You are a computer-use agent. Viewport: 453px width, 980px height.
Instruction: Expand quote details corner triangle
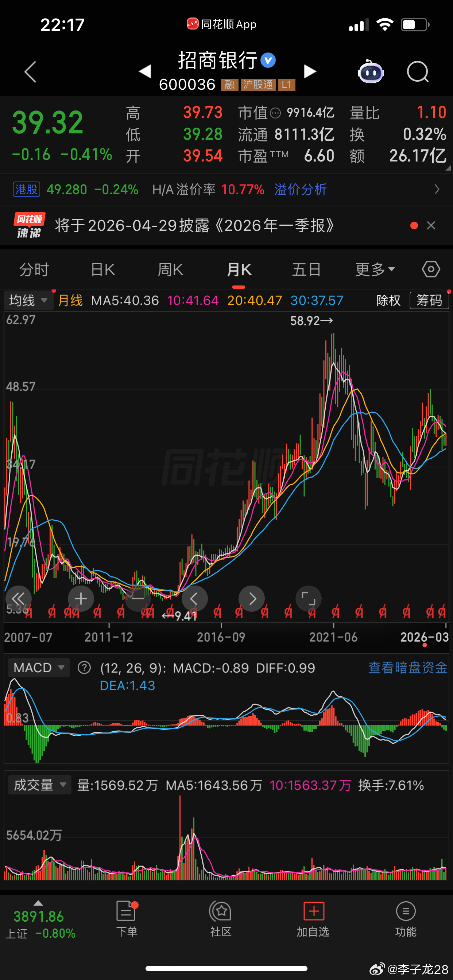click(x=448, y=168)
